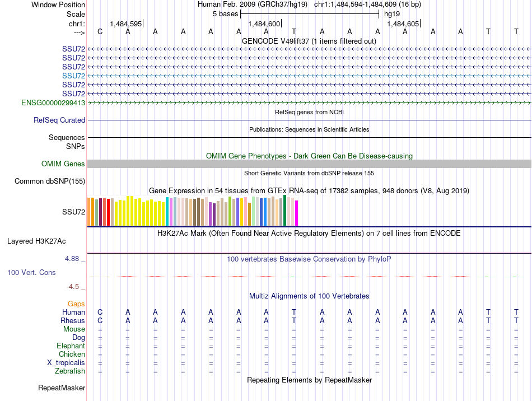The height and width of the screenshot is (401, 532).
Task: Open the RepeatMasker track label
Action: coord(62,388)
